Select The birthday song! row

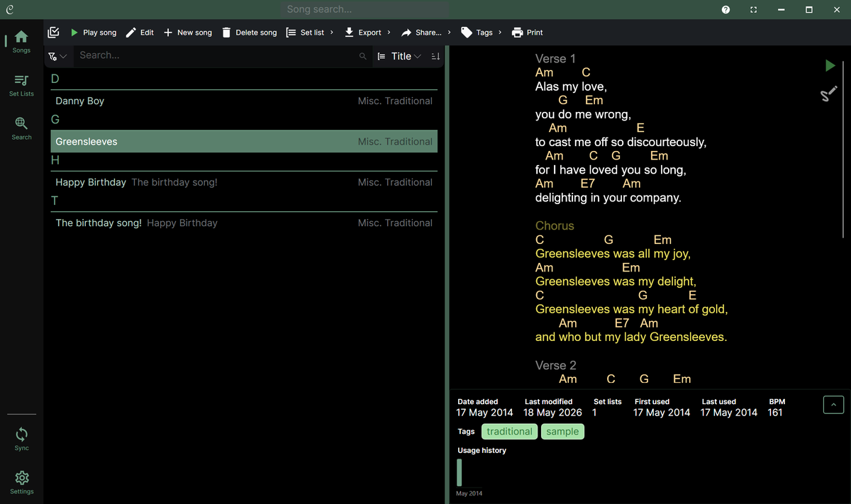(x=244, y=223)
